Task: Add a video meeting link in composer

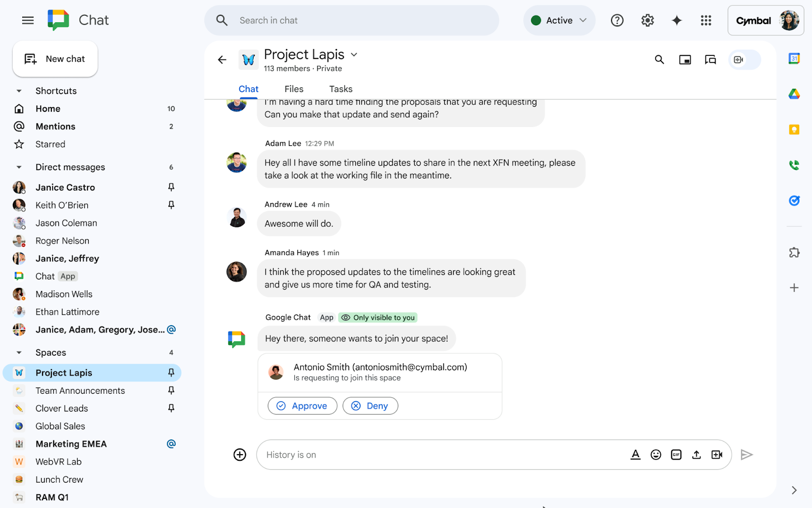Action: click(x=717, y=455)
